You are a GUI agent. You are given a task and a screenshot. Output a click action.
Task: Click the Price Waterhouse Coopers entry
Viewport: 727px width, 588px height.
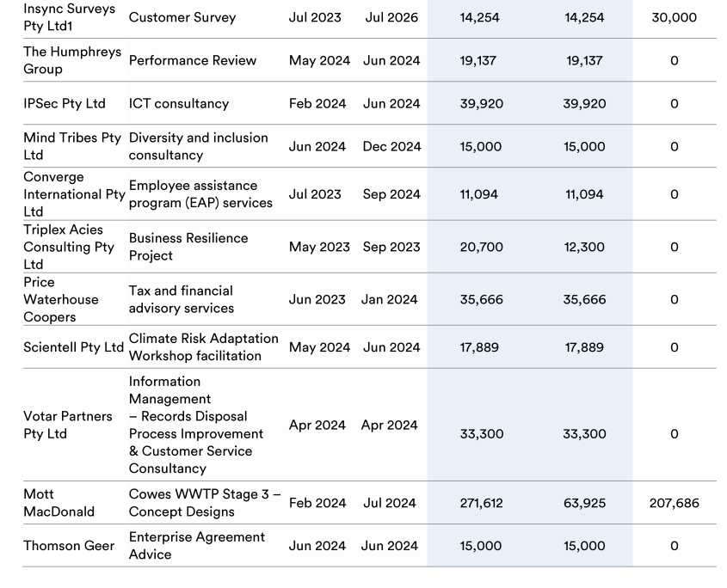coord(60,299)
